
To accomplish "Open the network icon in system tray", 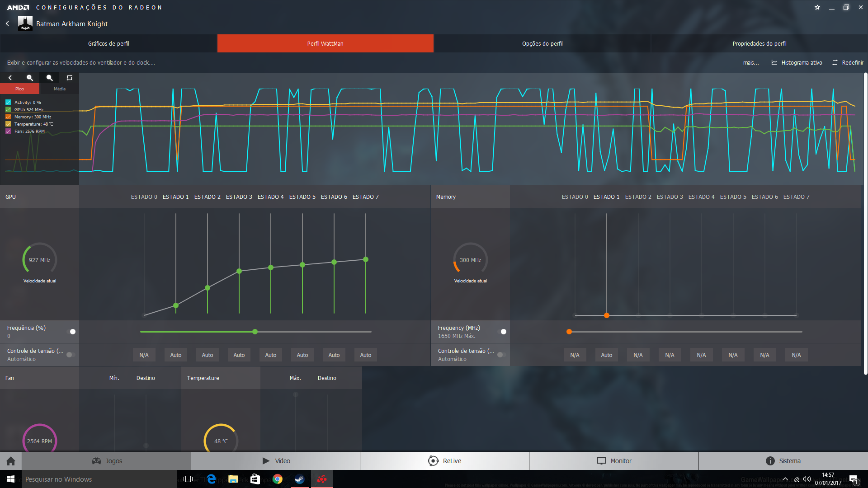I will pyautogui.click(x=797, y=479).
